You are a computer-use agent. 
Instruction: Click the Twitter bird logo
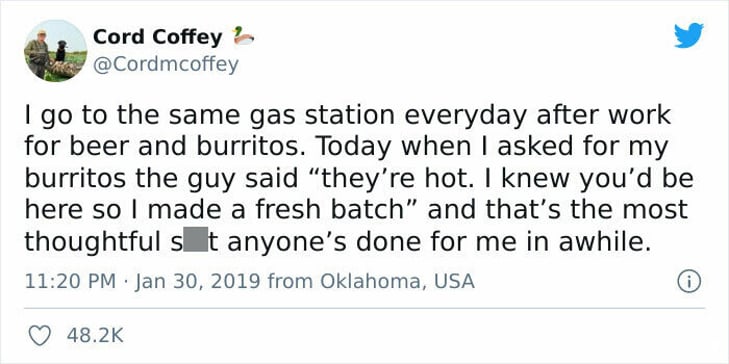point(689,35)
